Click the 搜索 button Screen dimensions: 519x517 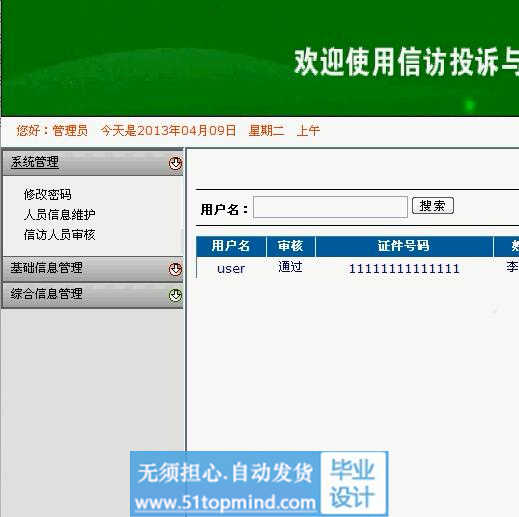pyautogui.click(x=433, y=206)
